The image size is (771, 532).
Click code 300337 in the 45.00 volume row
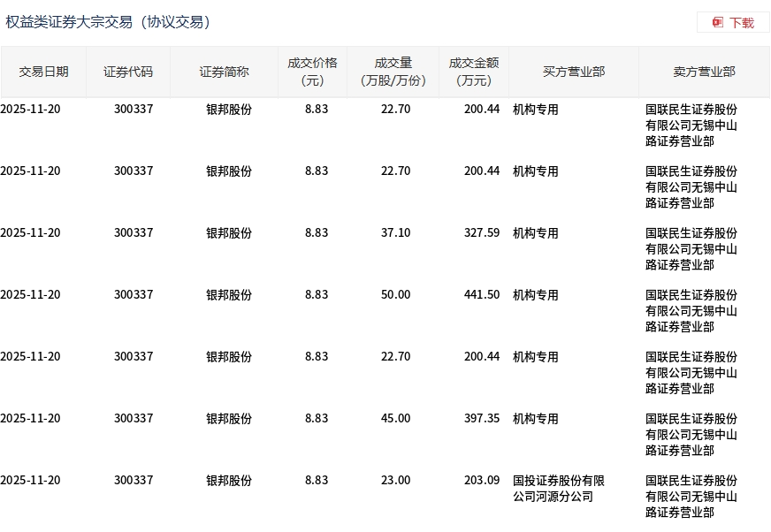[134, 418]
